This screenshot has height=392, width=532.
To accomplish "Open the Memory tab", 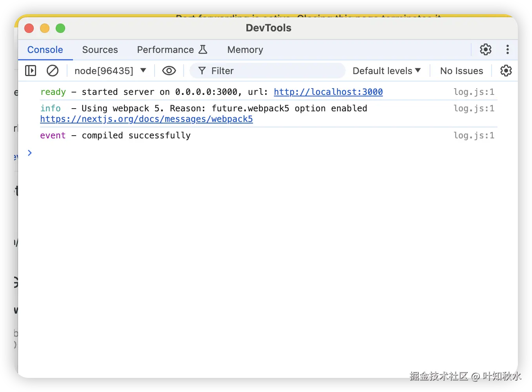I will point(245,50).
